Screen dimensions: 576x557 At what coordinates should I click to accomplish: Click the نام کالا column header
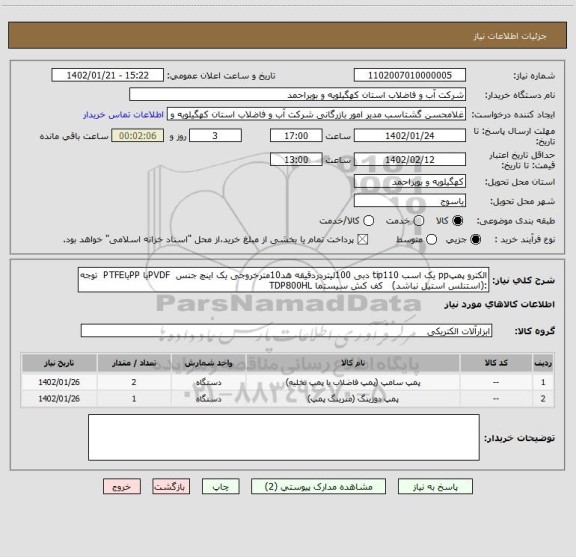pos(353,363)
